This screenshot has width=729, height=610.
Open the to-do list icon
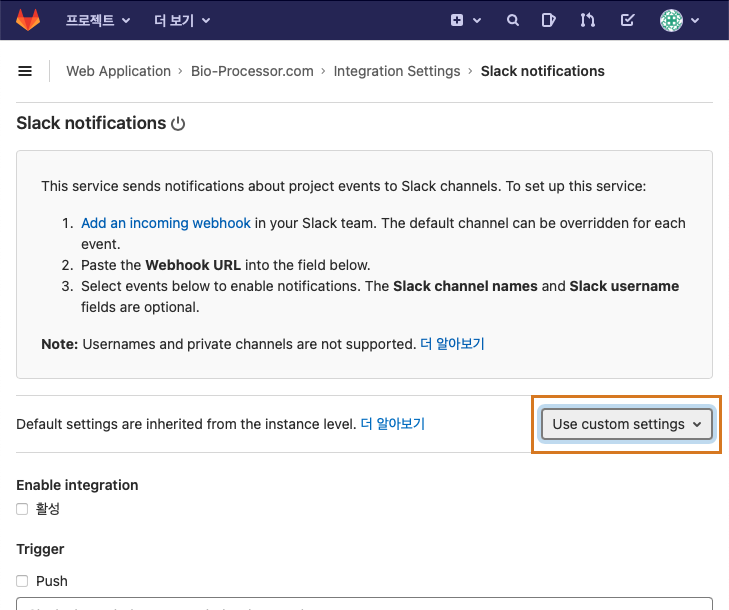click(x=627, y=20)
